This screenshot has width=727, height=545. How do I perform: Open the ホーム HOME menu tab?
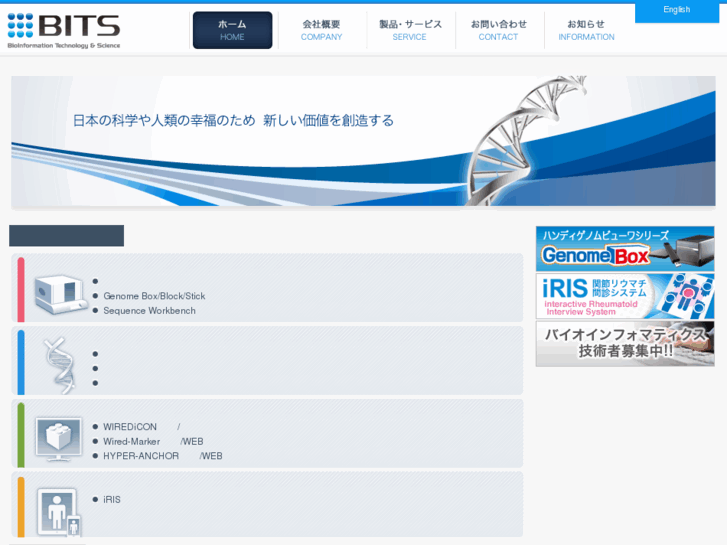coord(232,30)
